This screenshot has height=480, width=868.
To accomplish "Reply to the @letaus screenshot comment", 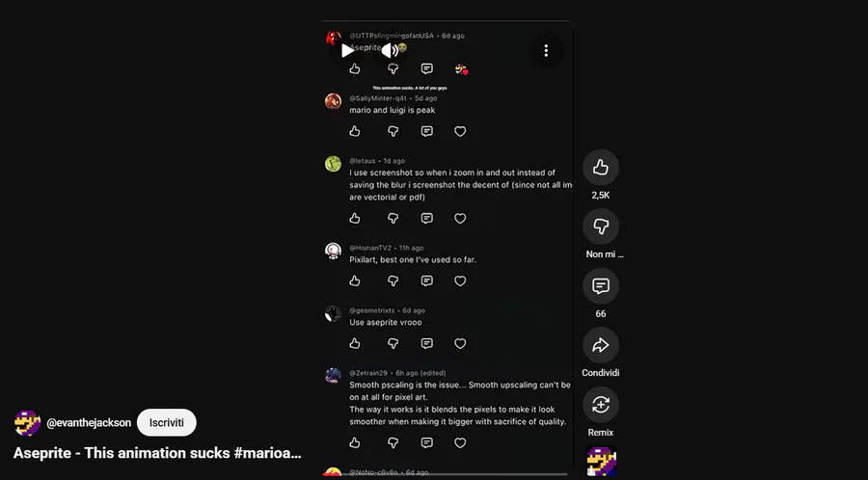I will (427, 219).
